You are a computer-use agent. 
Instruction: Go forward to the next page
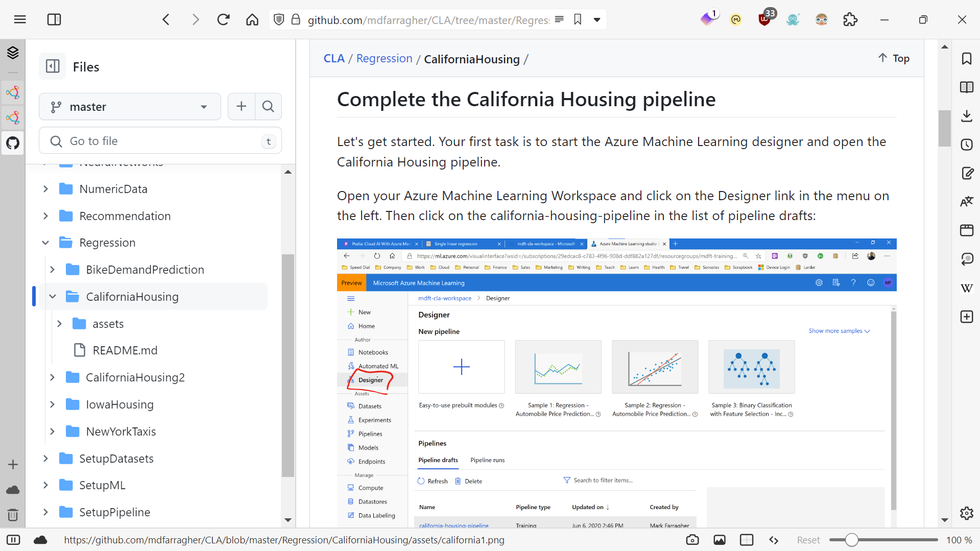tap(196, 19)
